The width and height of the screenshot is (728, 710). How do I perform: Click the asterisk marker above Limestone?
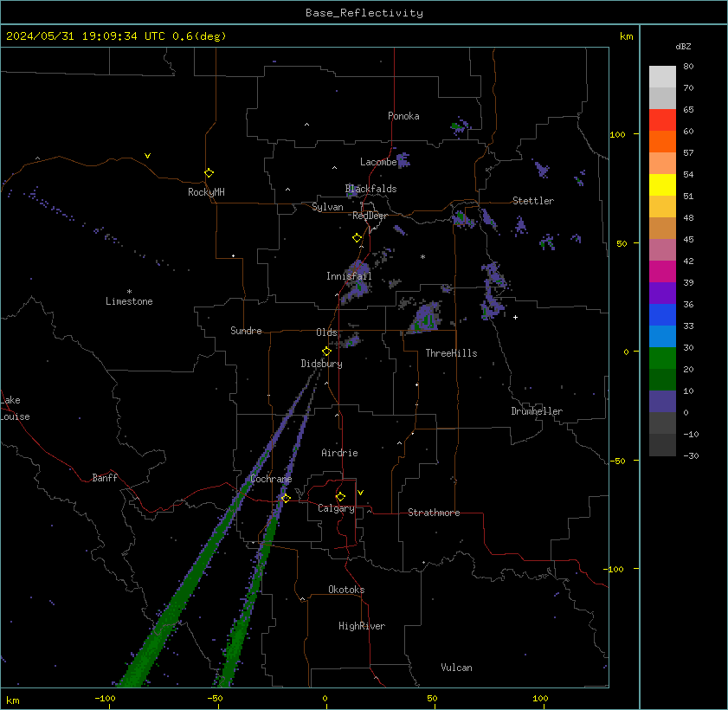(x=130, y=292)
